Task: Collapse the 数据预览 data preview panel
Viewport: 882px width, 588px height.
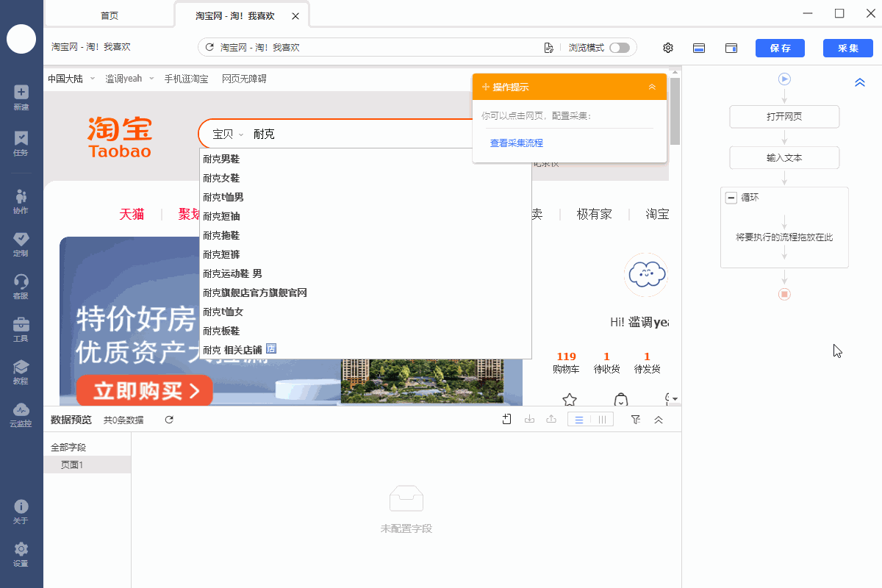Action: click(659, 420)
